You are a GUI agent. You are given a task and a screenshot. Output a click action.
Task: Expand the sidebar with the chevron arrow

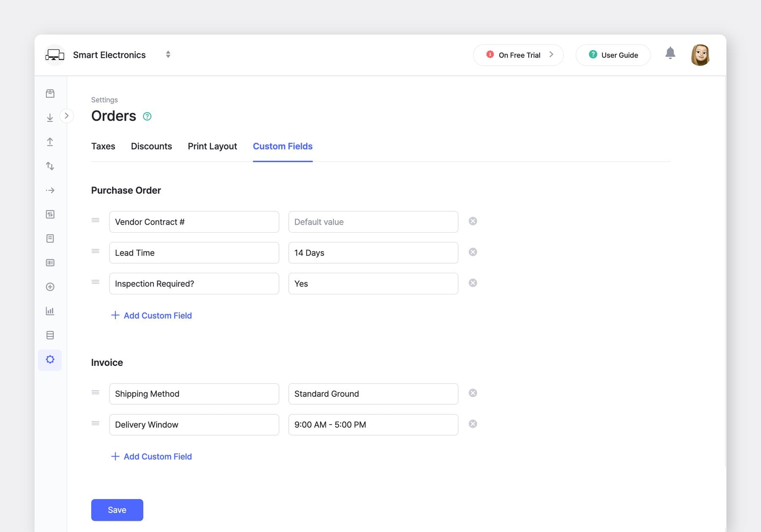tap(67, 115)
